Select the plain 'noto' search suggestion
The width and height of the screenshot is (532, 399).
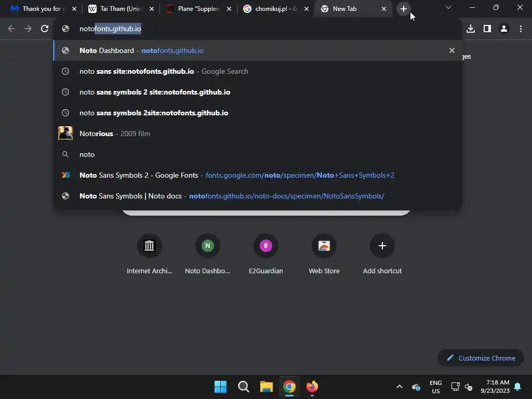258,154
